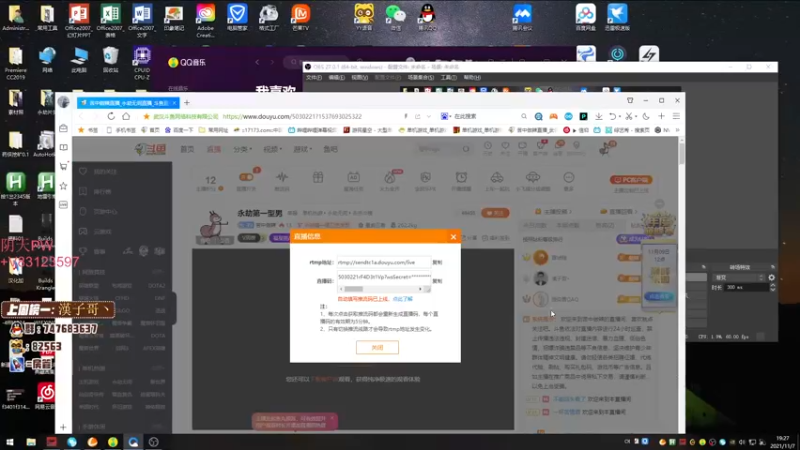Select the 直播 nav item on Douyu
This screenshot has width=800, height=450.
(214, 149)
